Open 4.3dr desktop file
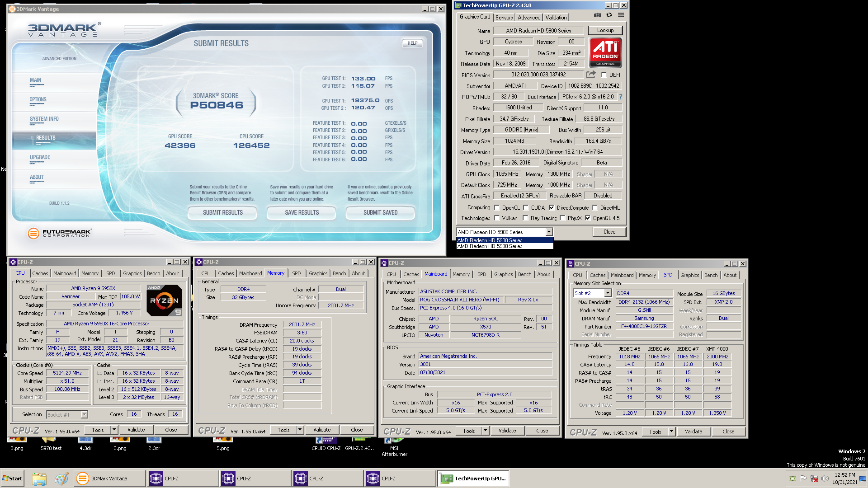 (85, 444)
